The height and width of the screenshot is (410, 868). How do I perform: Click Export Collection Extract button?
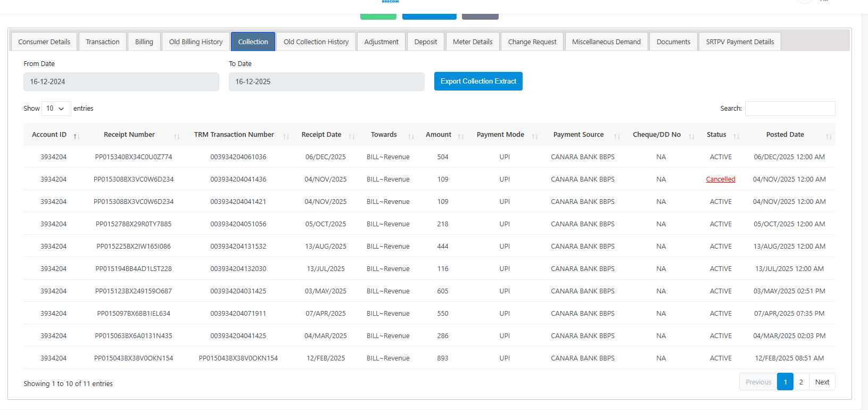478,81
